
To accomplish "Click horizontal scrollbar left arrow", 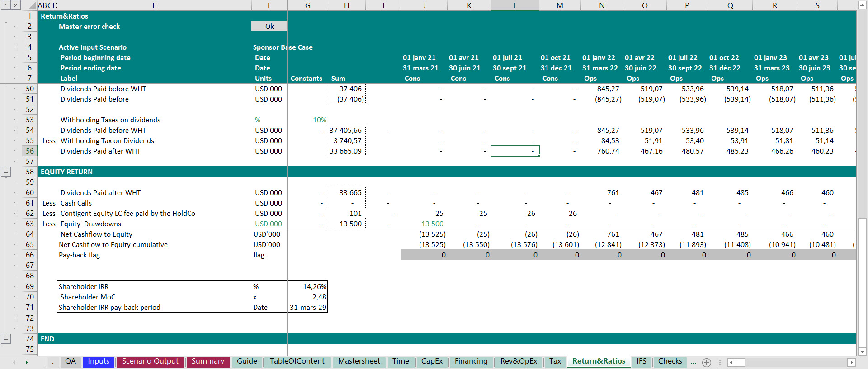I will coord(731,362).
